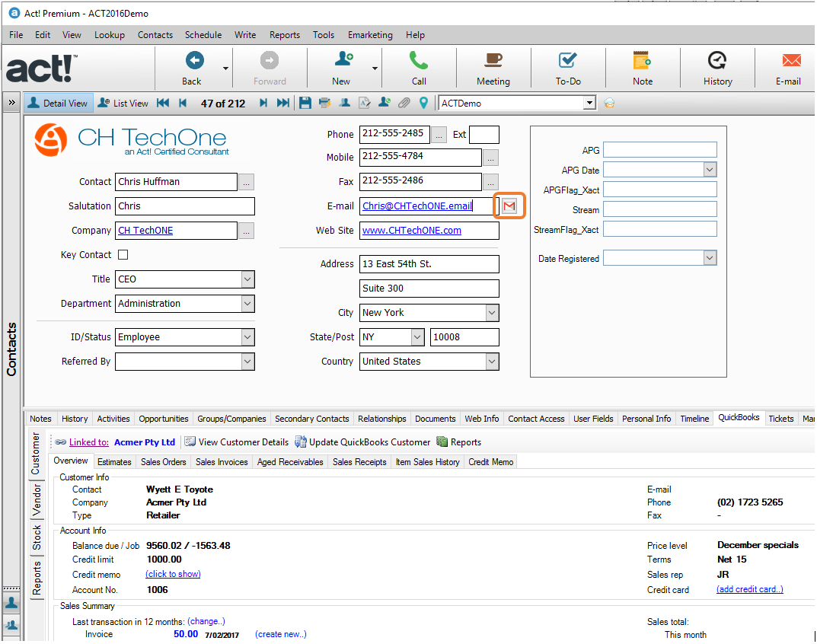Switch to the Timeline tab

694,419
